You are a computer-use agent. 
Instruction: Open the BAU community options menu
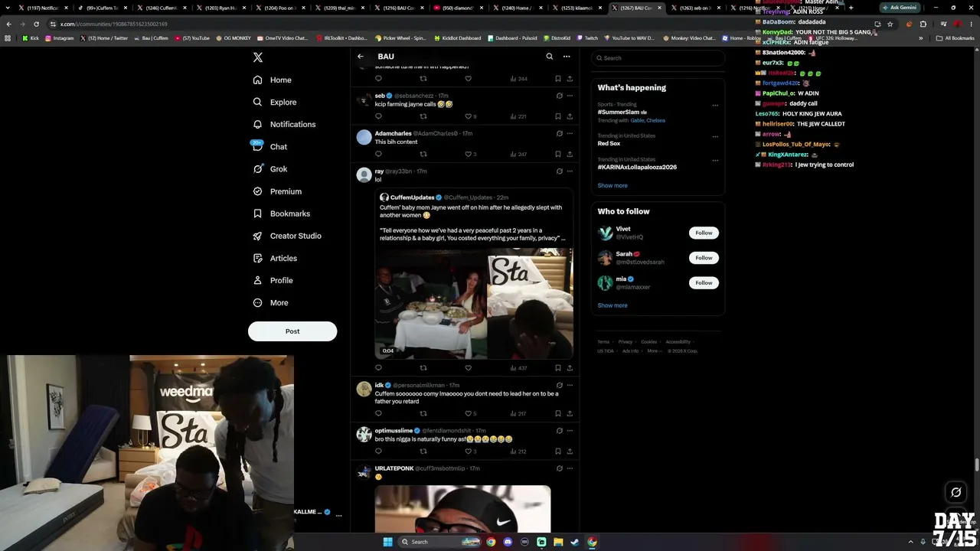click(x=567, y=57)
